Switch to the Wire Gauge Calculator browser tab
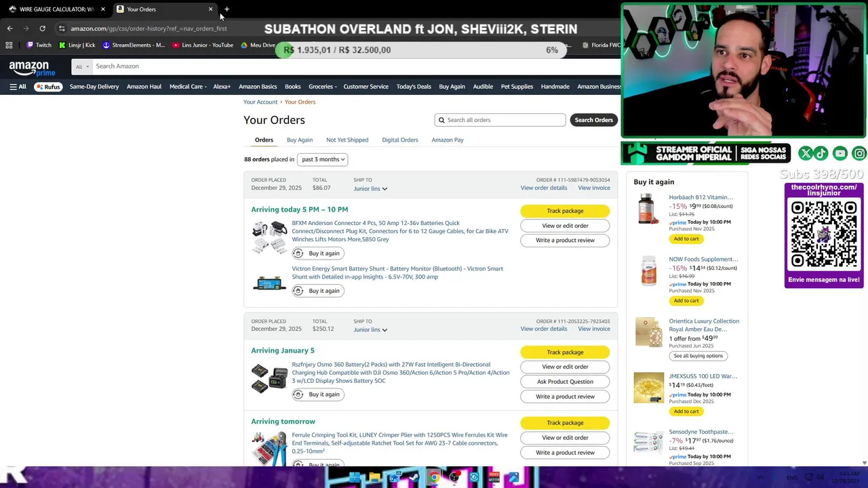This screenshot has height=488, width=868. click(56, 9)
